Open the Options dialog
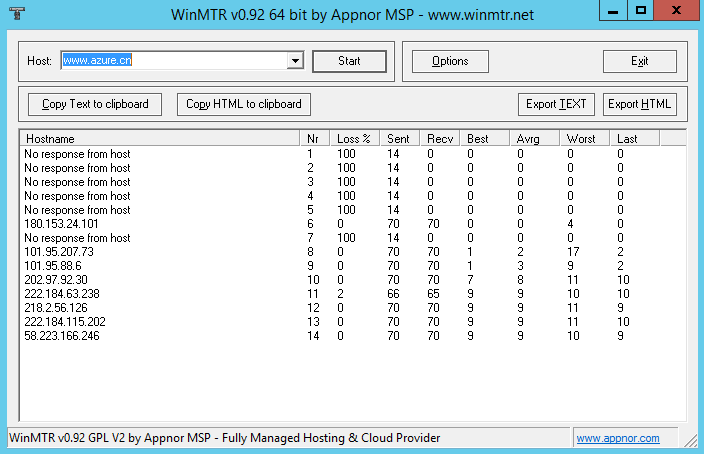 tap(450, 61)
